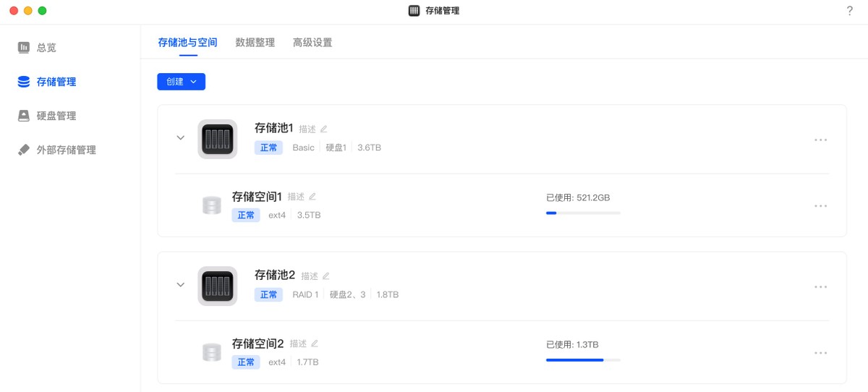Edit description of 存储空间1 via pencil icon
Screen dimensions: 868x392
[312, 196]
